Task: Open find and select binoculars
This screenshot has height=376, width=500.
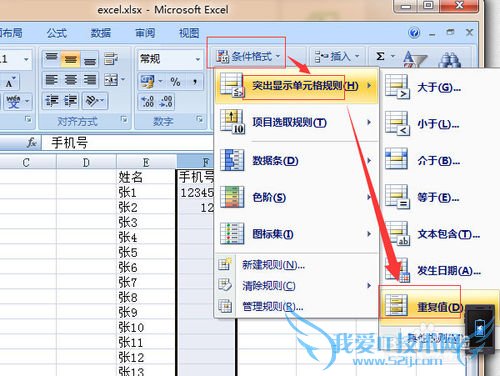Action: coord(449,59)
